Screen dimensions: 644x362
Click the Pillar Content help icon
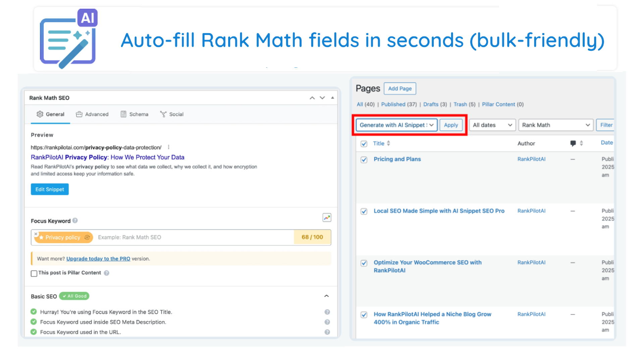(x=107, y=273)
